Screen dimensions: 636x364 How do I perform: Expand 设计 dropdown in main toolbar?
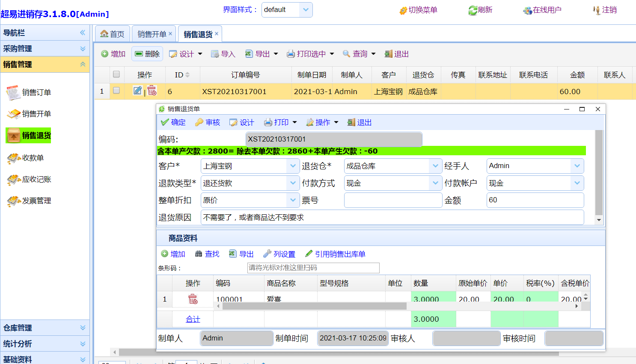click(x=200, y=54)
